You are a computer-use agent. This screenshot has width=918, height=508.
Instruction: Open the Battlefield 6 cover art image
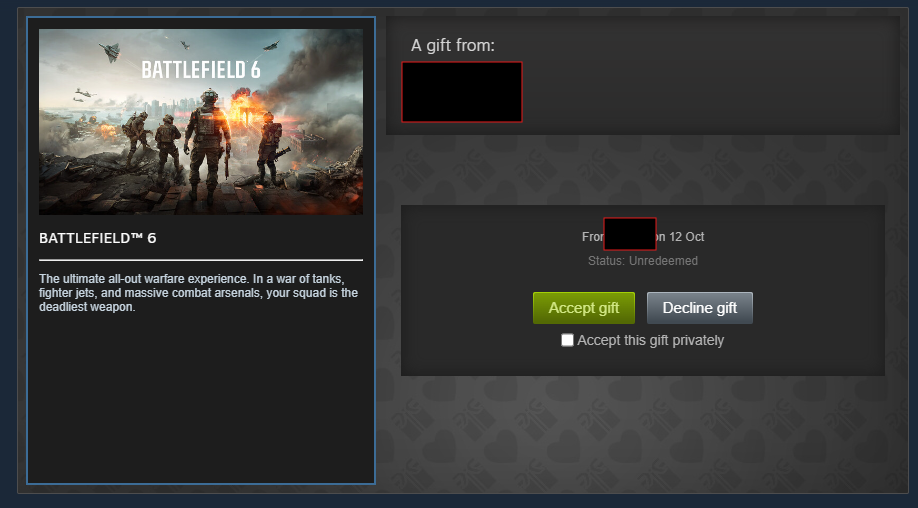coord(201,122)
